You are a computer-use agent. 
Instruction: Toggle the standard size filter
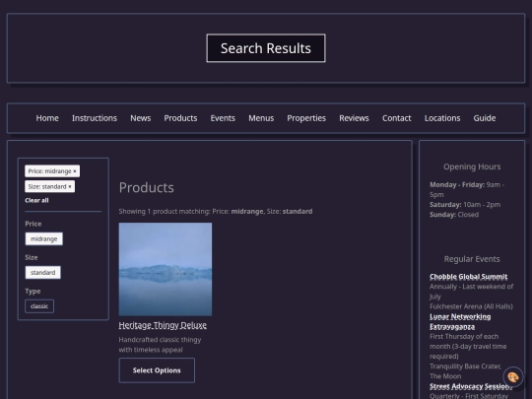coord(42,273)
